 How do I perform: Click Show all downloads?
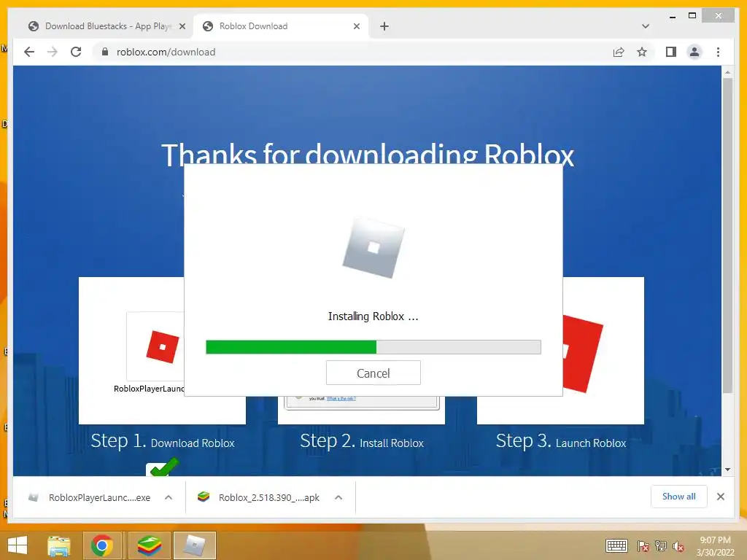679,497
